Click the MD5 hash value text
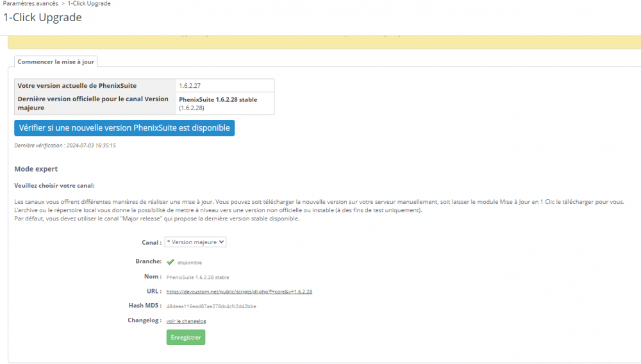641x364 pixels. [x=212, y=306]
